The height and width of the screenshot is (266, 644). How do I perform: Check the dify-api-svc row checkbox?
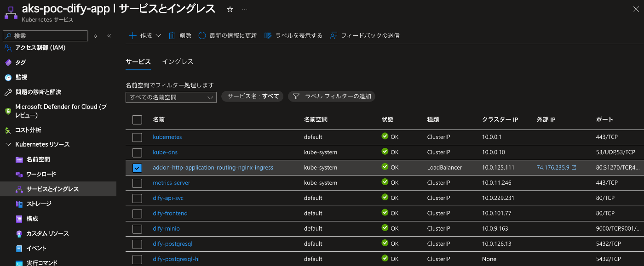tap(137, 198)
